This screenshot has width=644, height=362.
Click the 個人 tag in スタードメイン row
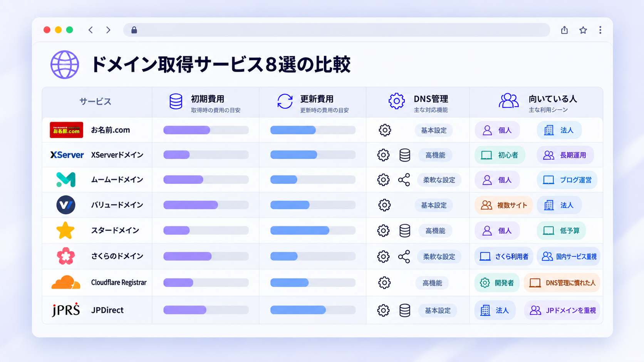tap(497, 230)
